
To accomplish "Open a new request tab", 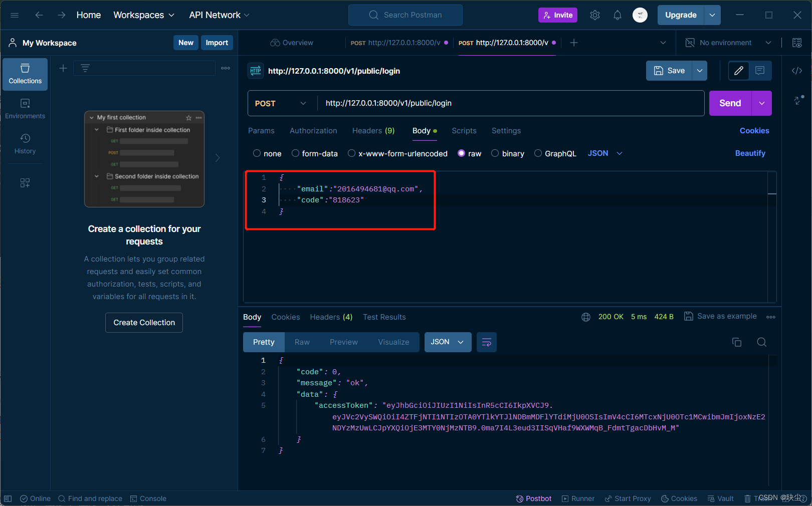I will click(x=574, y=43).
